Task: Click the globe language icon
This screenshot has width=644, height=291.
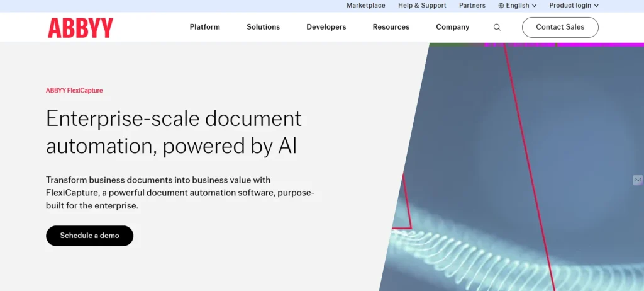Action: [x=501, y=6]
